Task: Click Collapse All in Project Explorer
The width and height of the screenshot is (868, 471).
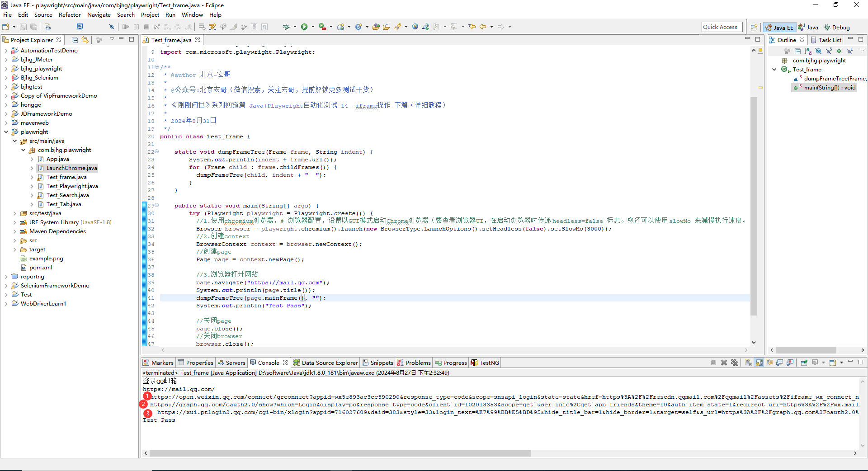Action: pyautogui.click(x=75, y=40)
